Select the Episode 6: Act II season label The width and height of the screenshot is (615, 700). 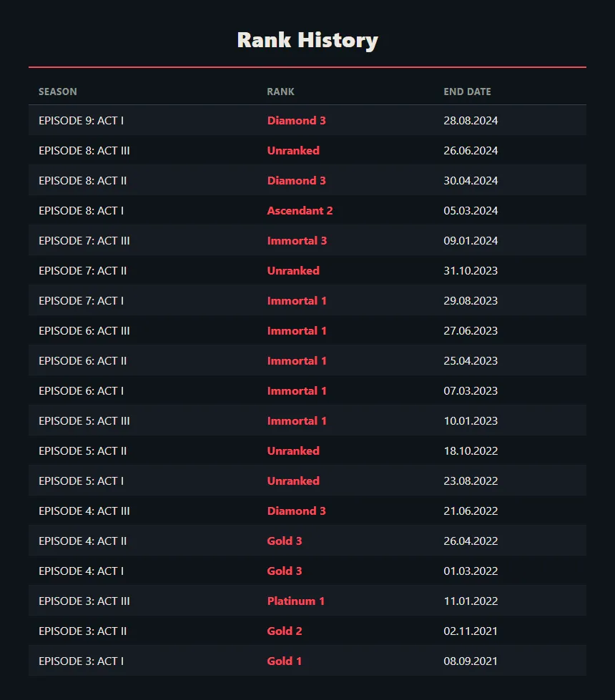coord(83,360)
